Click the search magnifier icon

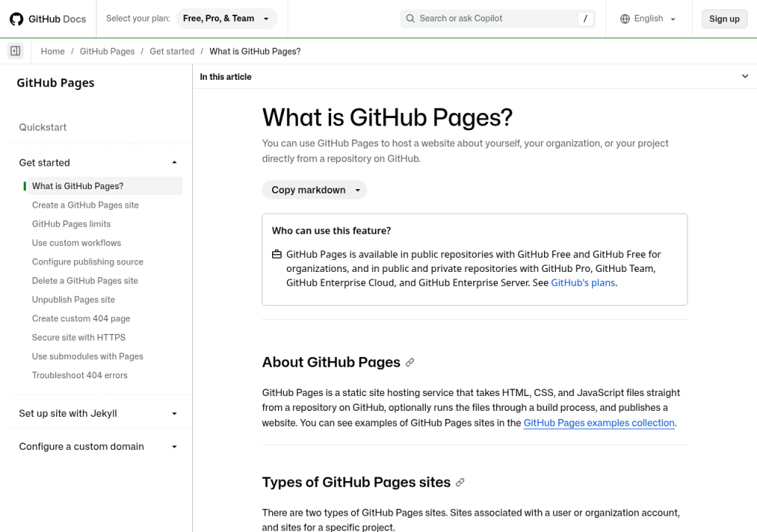click(x=410, y=18)
